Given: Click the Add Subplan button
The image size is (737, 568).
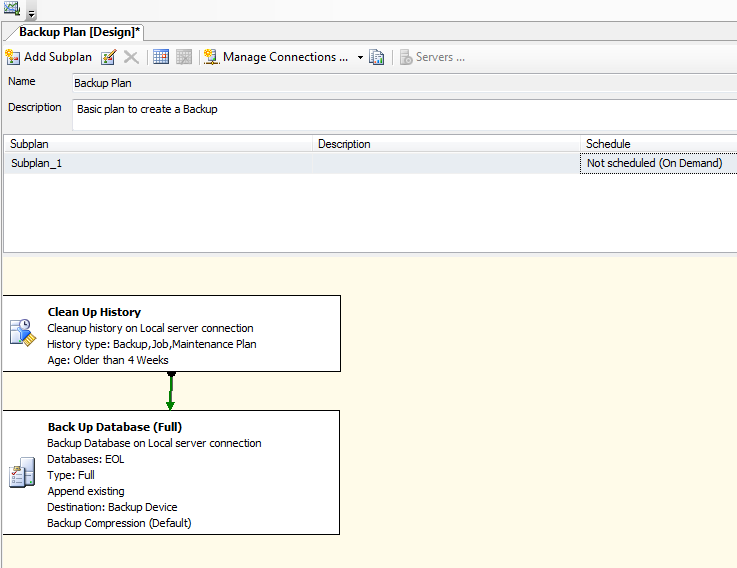Looking at the screenshot, I should [x=48, y=57].
